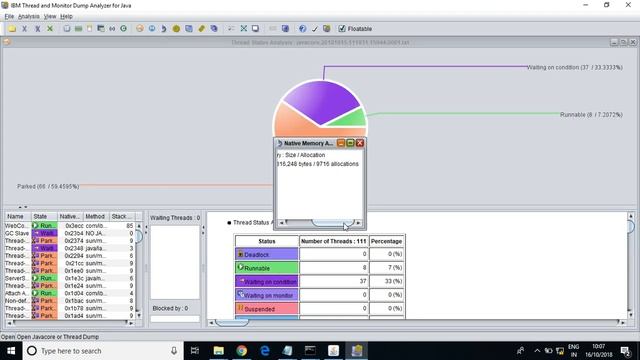Click the green circular clock toolbar icon

124,29
